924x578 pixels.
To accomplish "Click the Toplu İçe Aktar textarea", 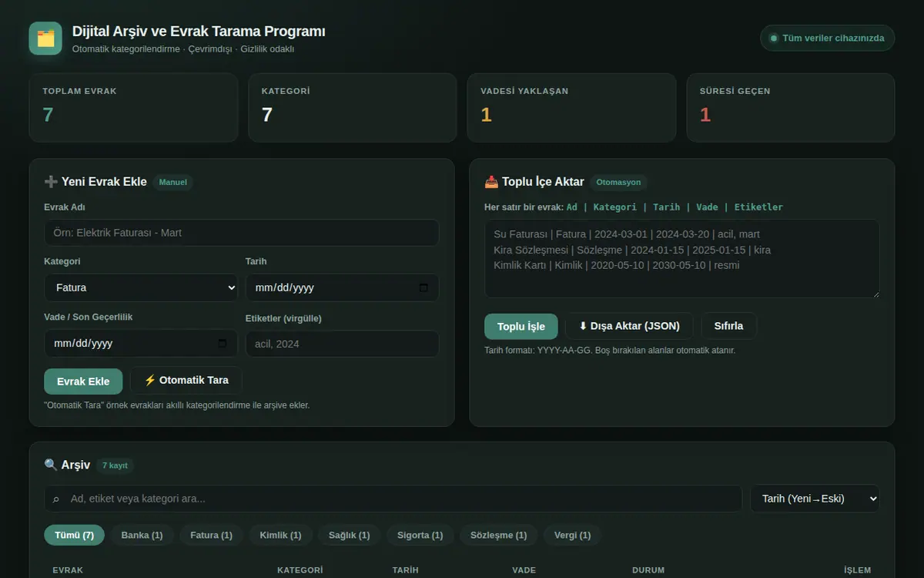I will [x=682, y=259].
